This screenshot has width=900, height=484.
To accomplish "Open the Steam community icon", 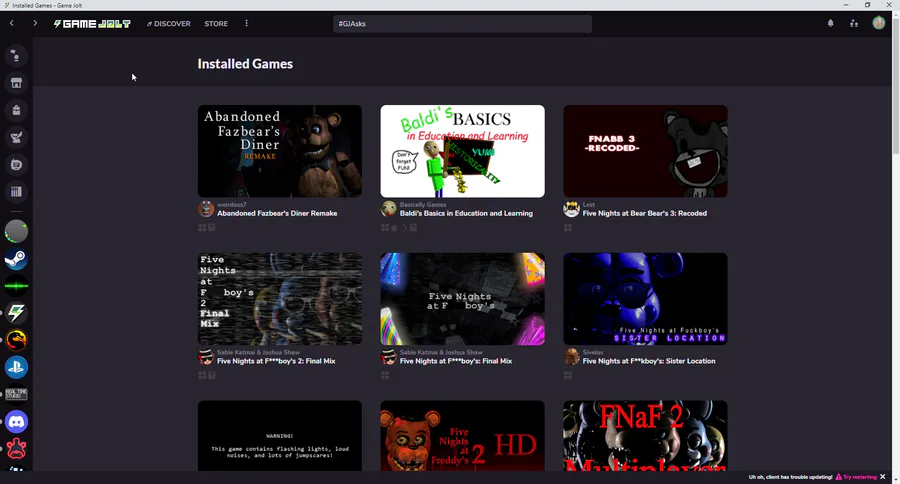I will click(16, 259).
